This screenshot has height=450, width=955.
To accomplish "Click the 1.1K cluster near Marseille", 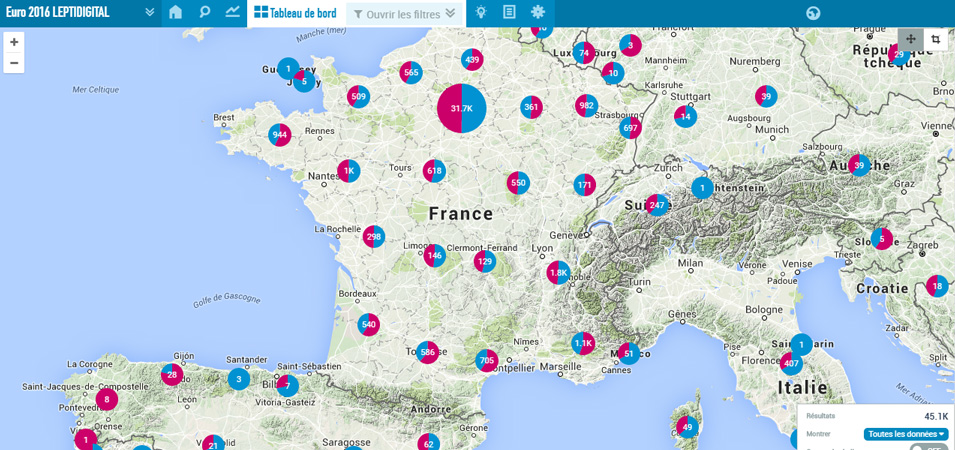I will 583,343.
